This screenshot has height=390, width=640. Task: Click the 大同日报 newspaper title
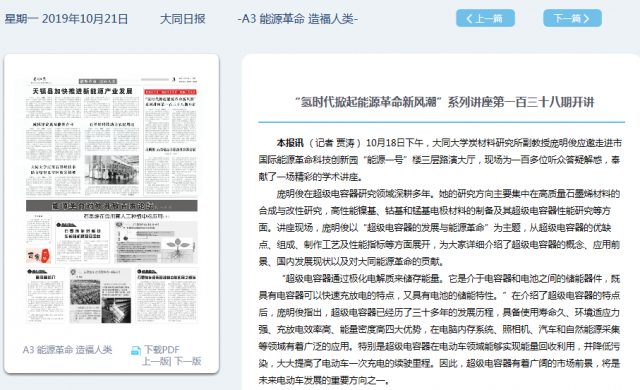click(x=182, y=19)
